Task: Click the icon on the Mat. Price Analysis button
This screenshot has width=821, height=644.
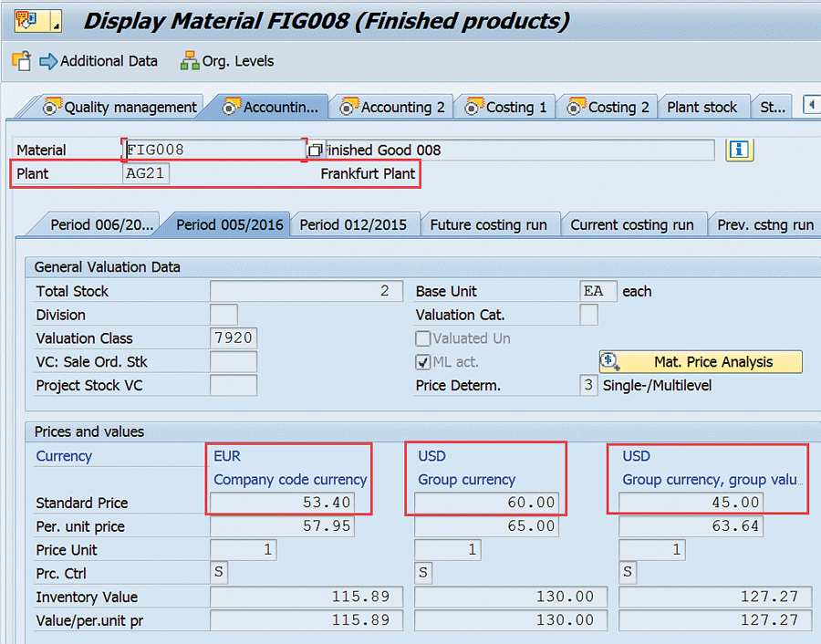Action: click(x=612, y=362)
